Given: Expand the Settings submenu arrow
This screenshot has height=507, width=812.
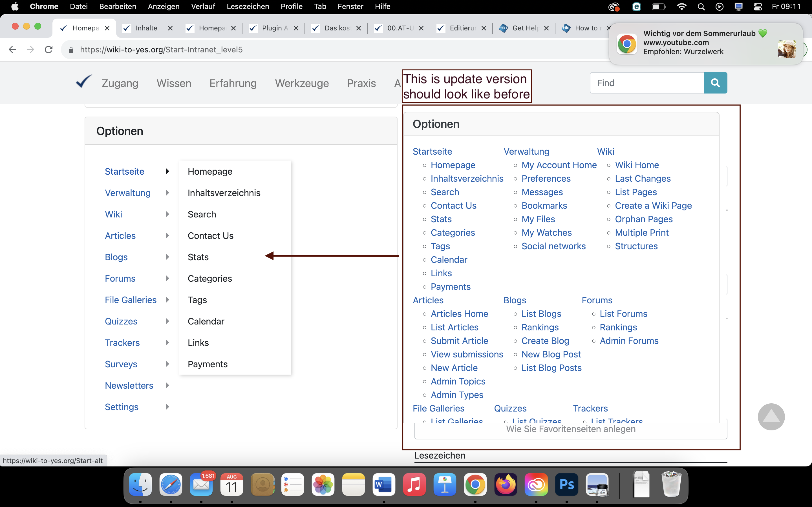Looking at the screenshot, I should [167, 407].
